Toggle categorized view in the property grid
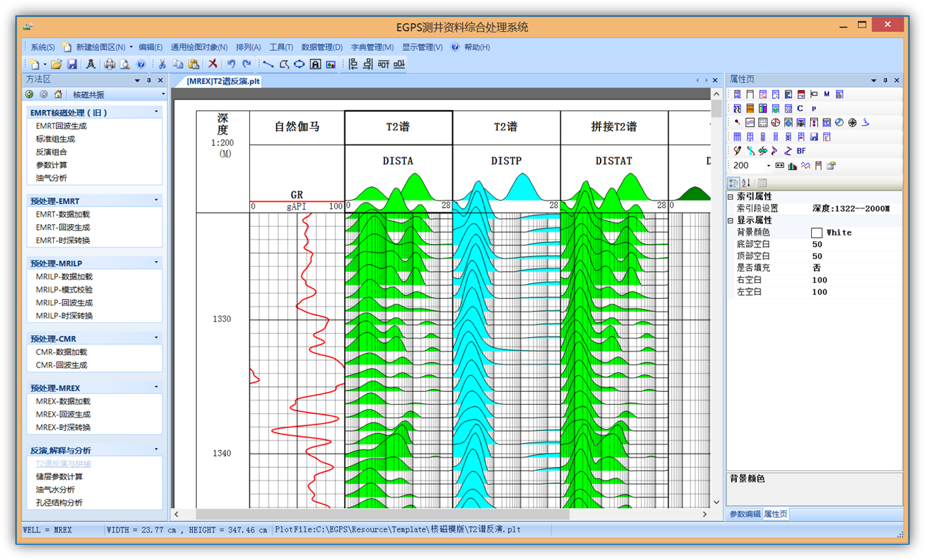Screen dimensions: 925x560 pos(733,183)
